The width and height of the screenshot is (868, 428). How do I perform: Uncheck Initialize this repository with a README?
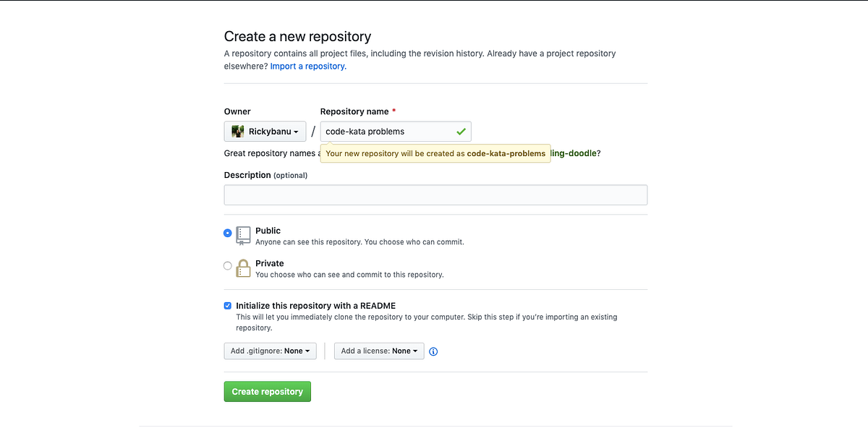pyautogui.click(x=227, y=305)
